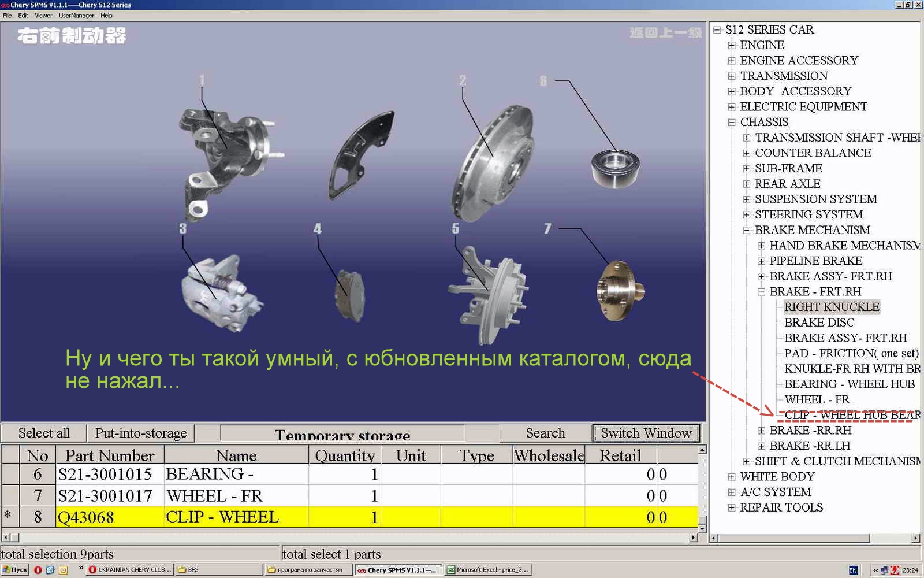924x578 pixels.
Task: Expand the ENGINE tree node
Action: click(732, 45)
